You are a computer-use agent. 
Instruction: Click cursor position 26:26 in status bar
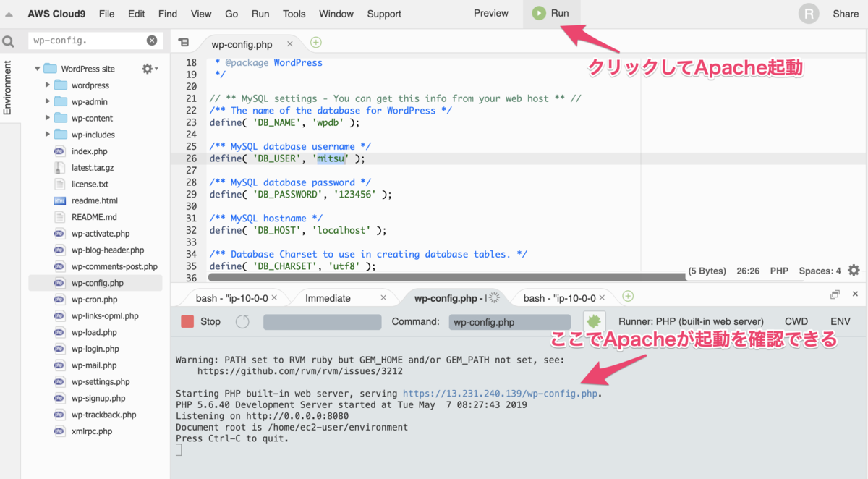[748, 271]
